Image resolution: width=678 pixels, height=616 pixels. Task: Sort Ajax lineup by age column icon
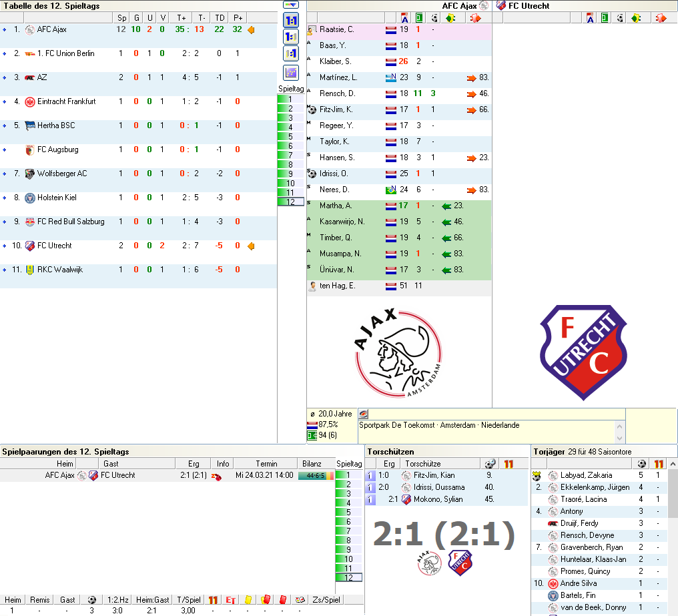click(x=404, y=18)
